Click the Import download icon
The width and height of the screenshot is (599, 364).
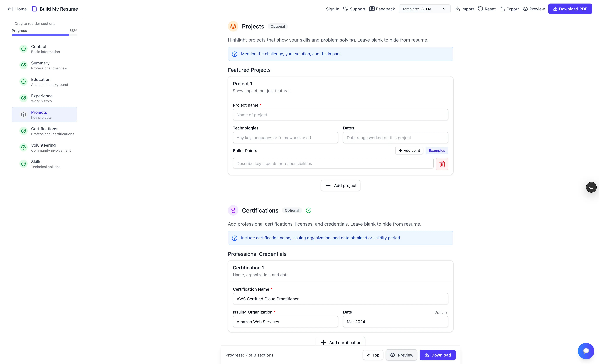tap(457, 9)
